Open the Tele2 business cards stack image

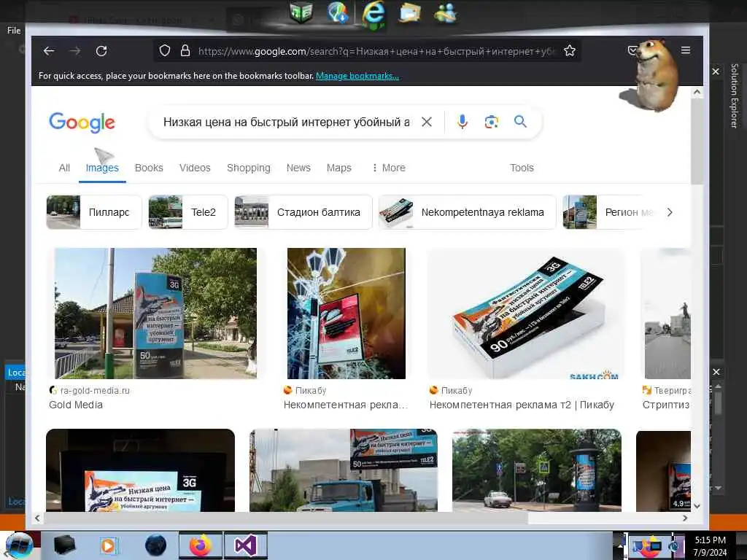tap(527, 314)
